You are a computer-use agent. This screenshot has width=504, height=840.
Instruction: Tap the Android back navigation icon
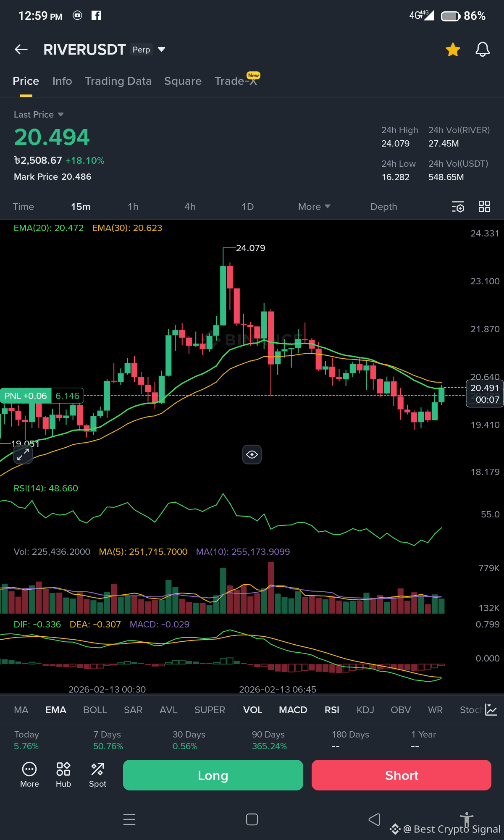(374, 819)
